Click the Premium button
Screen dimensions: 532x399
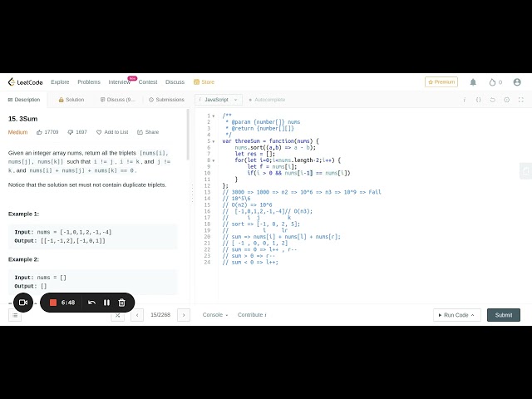pyautogui.click(x=441, y=82)
